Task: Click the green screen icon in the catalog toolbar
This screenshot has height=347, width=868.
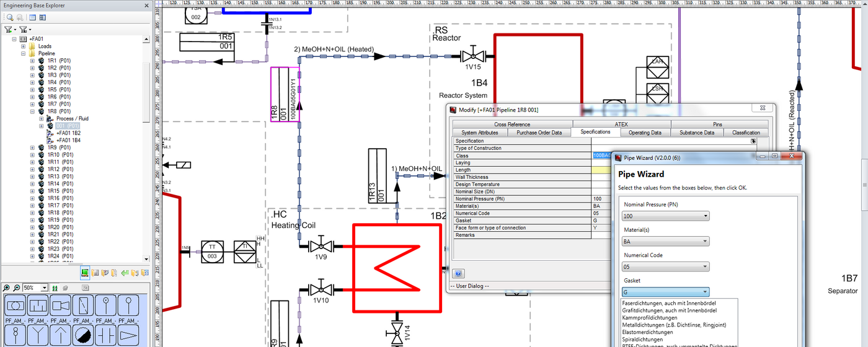Action: [85, 273]
